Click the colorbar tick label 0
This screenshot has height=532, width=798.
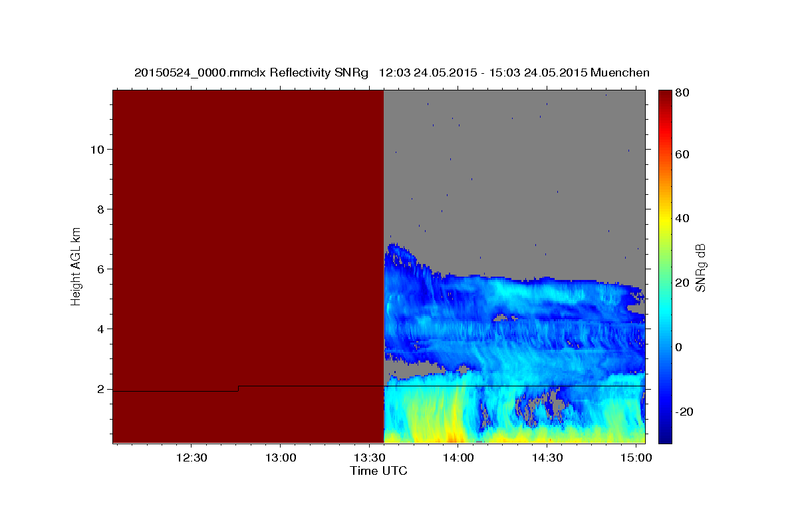[x=678, y=347]
